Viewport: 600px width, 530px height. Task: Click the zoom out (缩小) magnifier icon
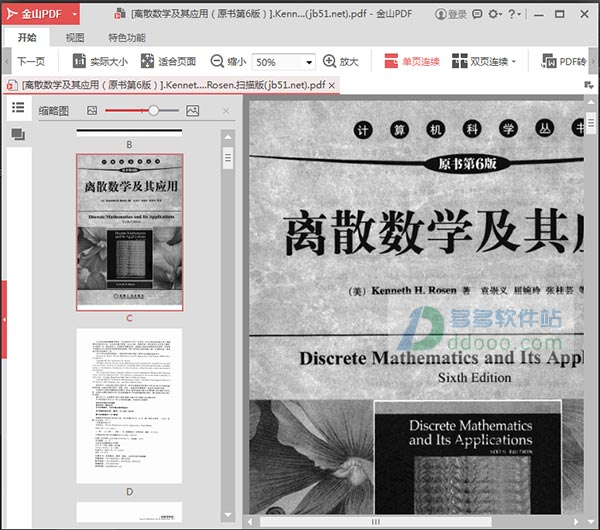pyautogui.click(x=216, y=61)
